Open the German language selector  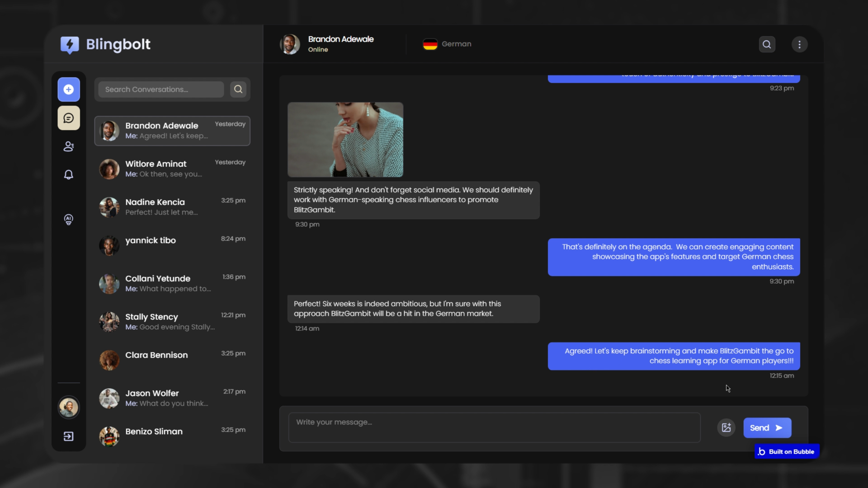click(447, 44)
